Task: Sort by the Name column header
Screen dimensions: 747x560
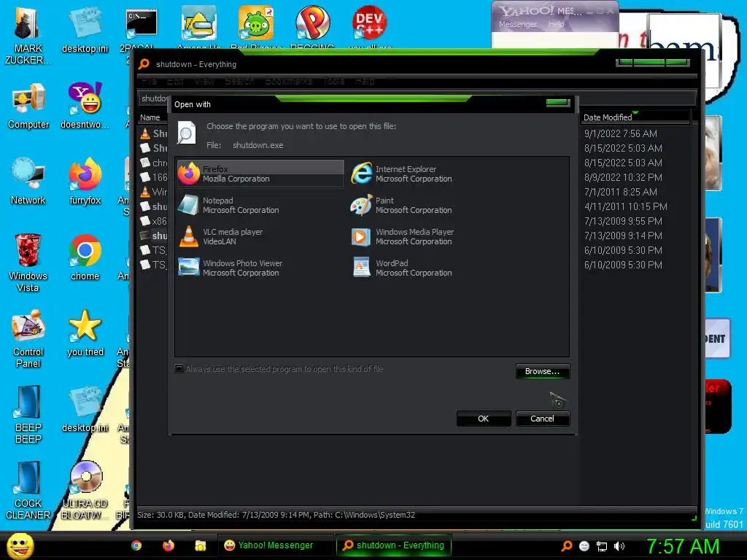Action: 152,117
